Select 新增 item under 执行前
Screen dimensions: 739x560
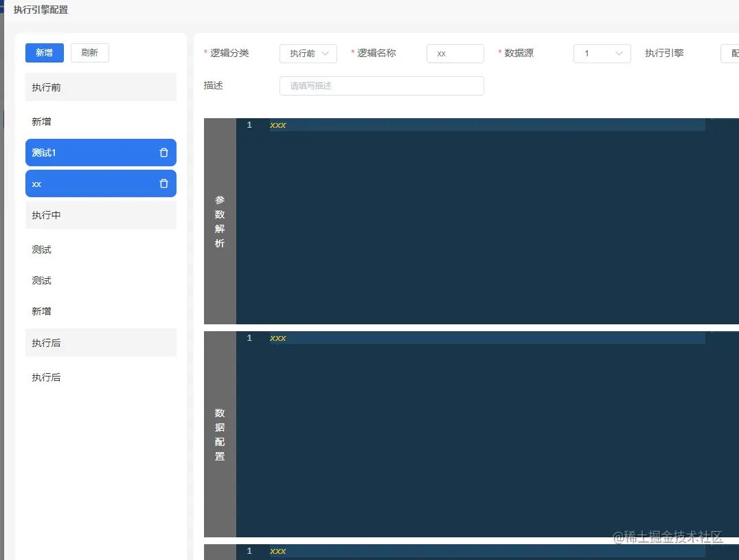coord(101,122)
